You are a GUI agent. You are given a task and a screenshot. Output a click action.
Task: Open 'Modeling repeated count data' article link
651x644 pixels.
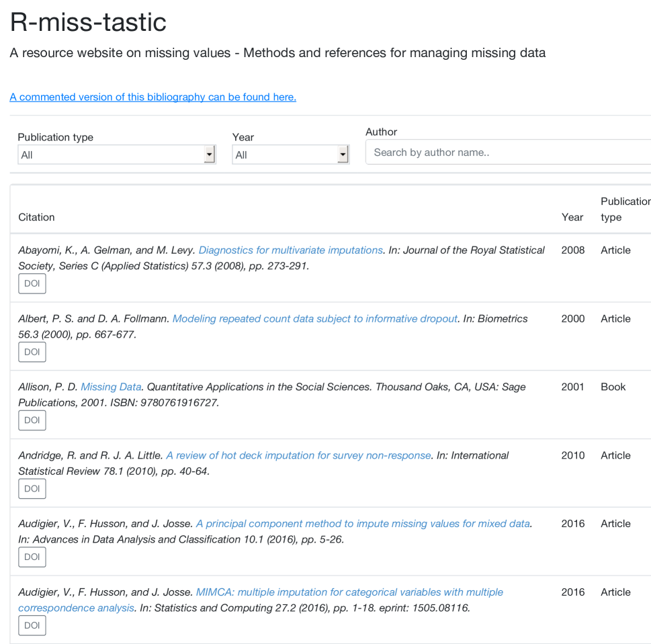click(x=315, y=318)
